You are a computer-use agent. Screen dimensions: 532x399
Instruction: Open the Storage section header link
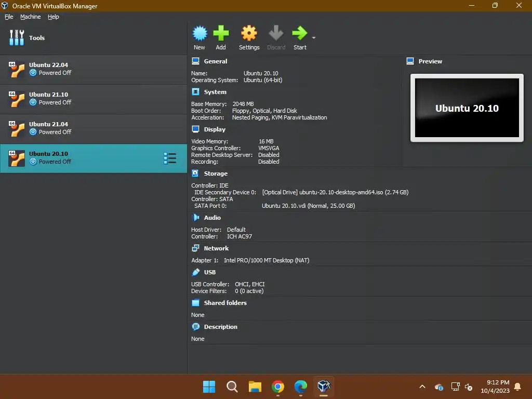216,174
